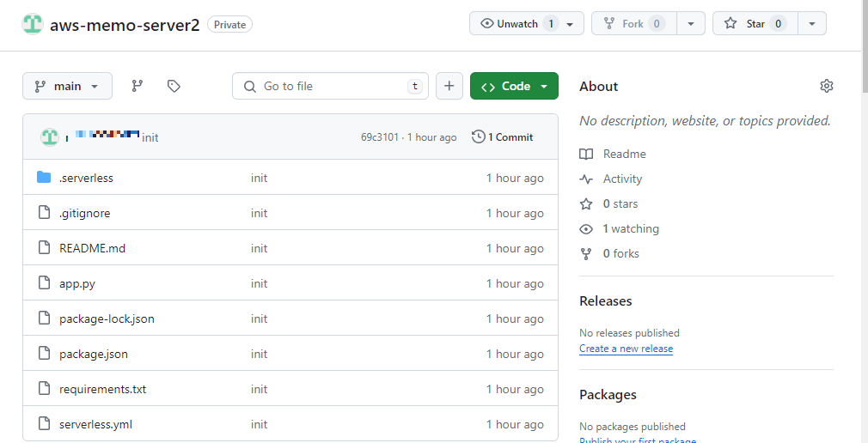Click the .serverless folder icon

44,178
